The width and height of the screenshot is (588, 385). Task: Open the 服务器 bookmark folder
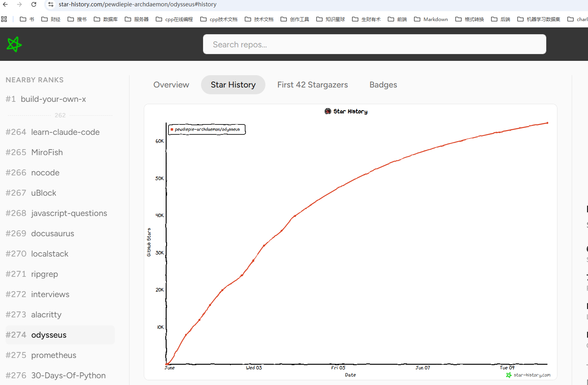point(137,19)
